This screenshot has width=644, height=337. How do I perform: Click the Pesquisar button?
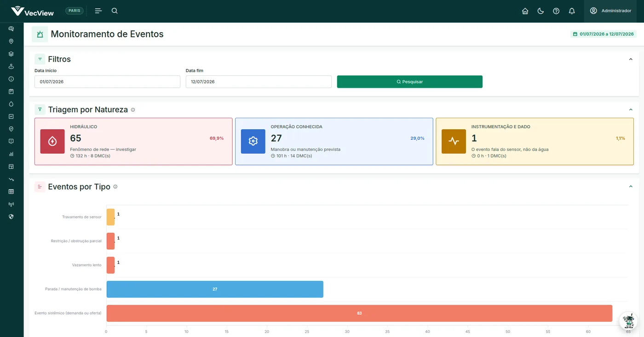pyautogui.click(x=410, y=81)
